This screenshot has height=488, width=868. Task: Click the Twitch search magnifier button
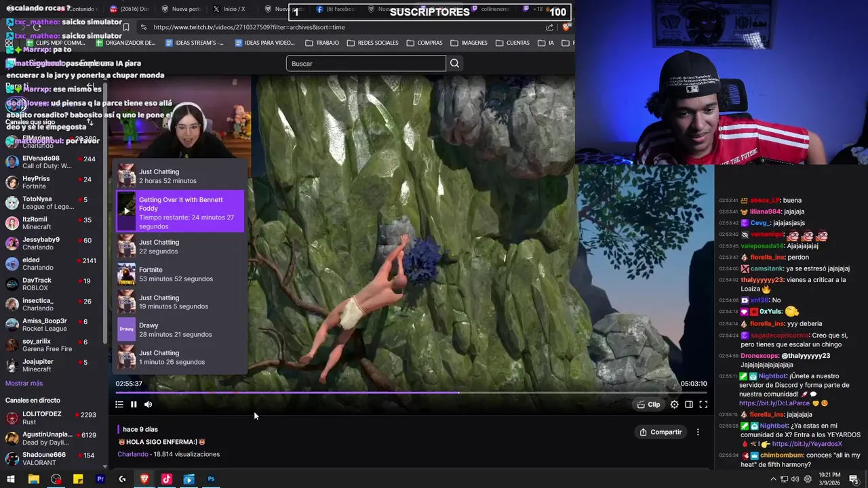click(455, 64)
